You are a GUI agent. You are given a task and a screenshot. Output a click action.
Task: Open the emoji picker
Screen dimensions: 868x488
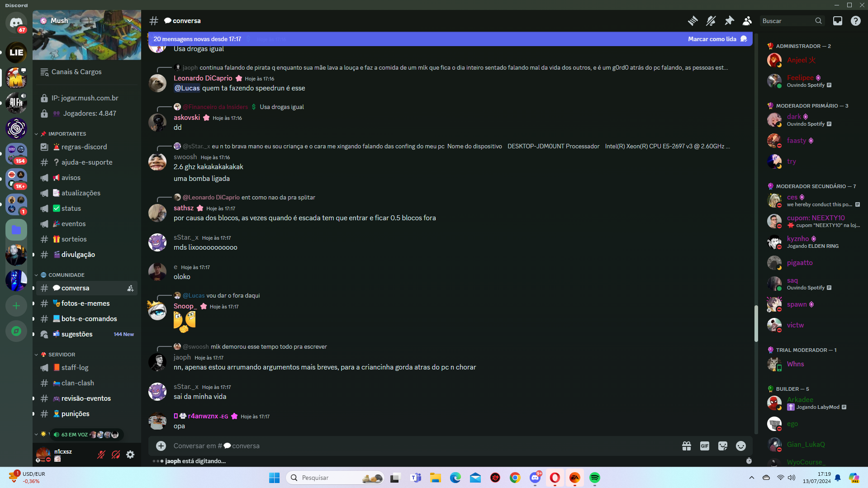point(741,446)
